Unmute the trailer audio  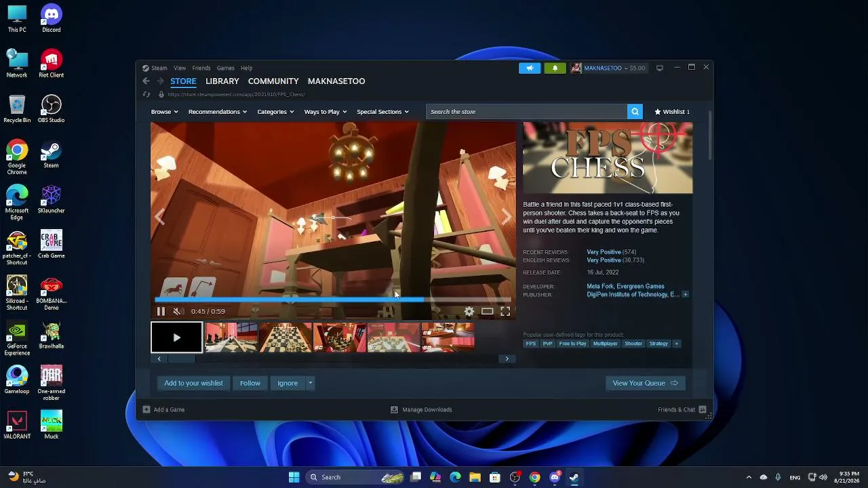(x=177, y=311)
